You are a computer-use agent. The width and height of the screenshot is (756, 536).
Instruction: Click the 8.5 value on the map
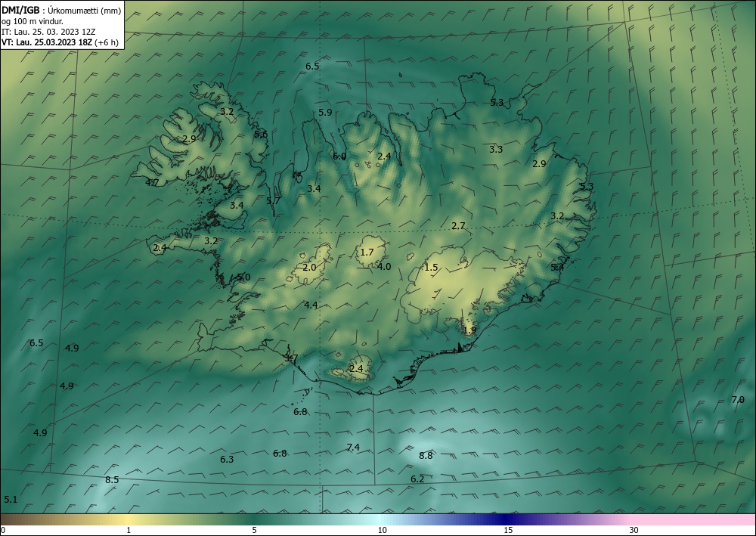click(112, 479)
